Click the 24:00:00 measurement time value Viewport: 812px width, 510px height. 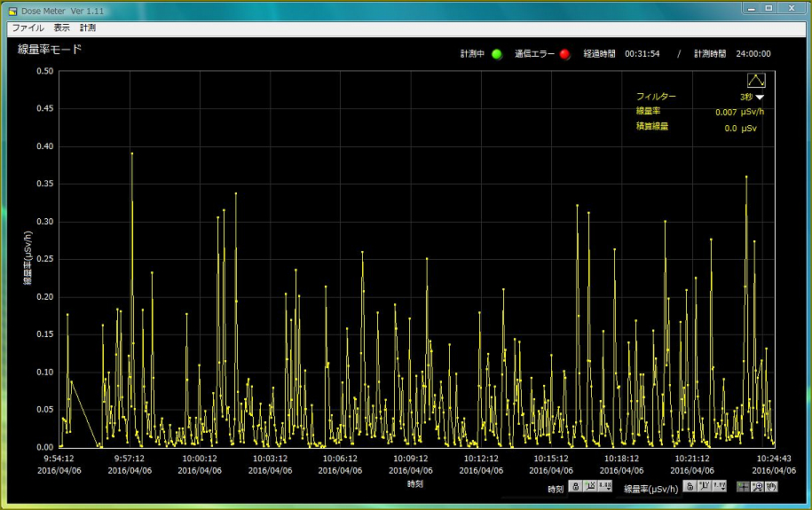753,54
